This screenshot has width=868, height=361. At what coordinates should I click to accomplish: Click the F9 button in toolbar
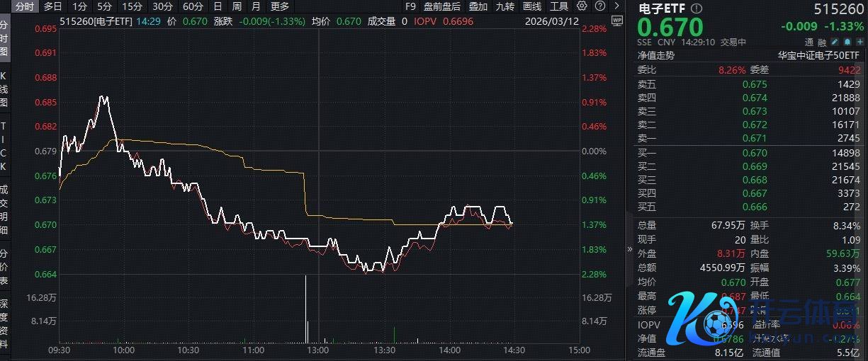tap(410, 6)
